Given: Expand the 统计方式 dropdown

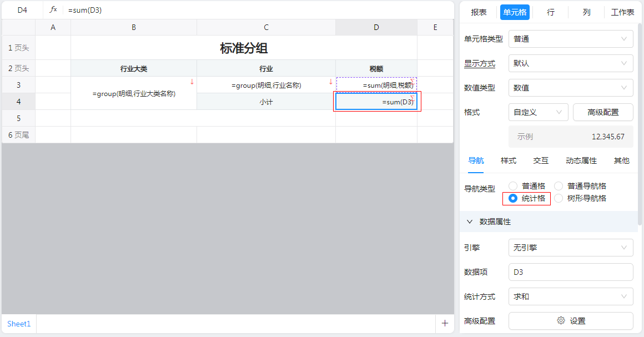Looking at the screenshot, I should pos(570,296).
